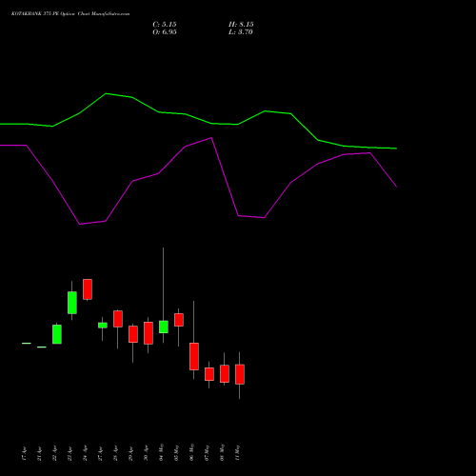Select the high value H: 8.15
Screen dimensions: 476x476
point(241,25)
